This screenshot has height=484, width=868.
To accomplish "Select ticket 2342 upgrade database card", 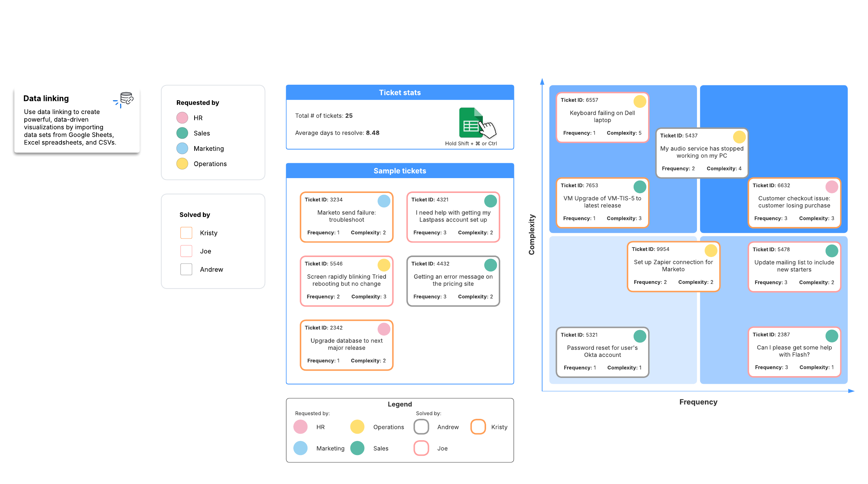I will point(346,345).
